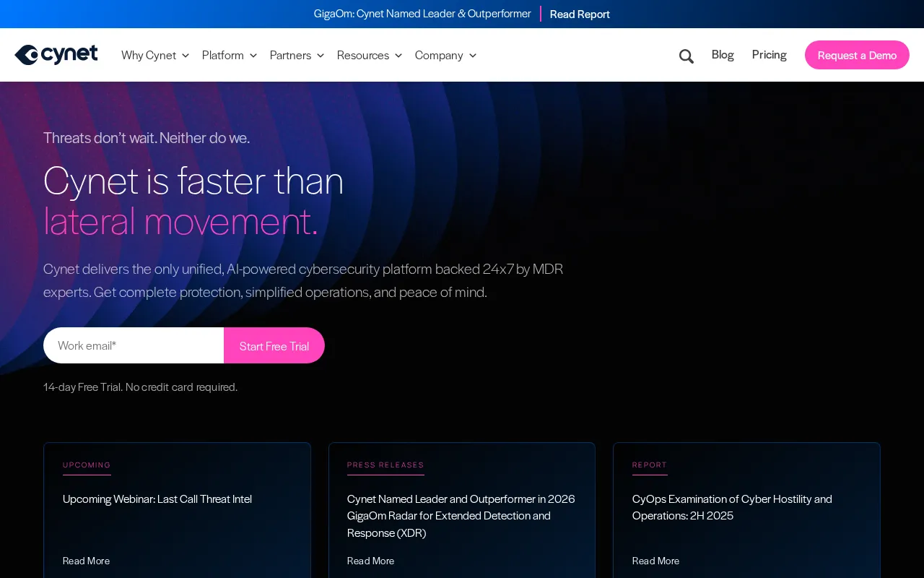Click the lateral movement headline text
Screen dimensions: 924x578
[x=180, y=220]
